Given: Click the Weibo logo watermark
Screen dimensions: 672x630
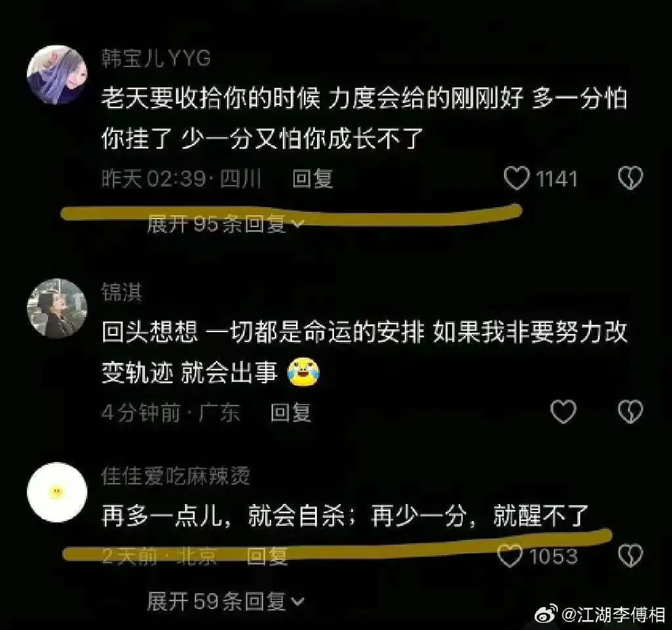Looking at the screenshot, I should pyautogui.click(x=546, y=614).
